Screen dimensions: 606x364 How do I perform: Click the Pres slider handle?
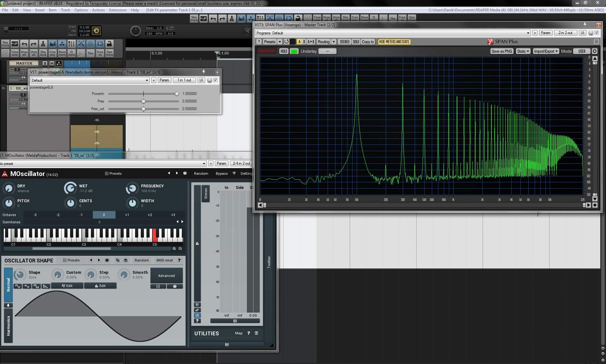click(x=144, y=101)
